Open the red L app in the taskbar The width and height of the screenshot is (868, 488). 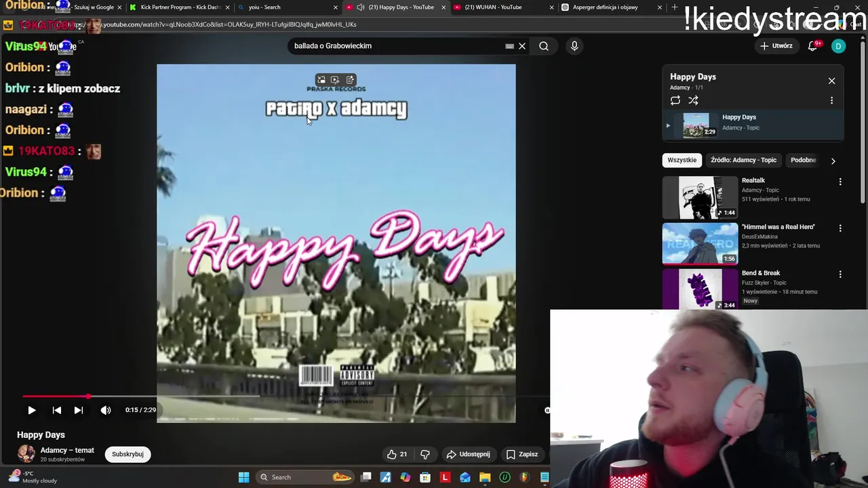tap(446, 477)
